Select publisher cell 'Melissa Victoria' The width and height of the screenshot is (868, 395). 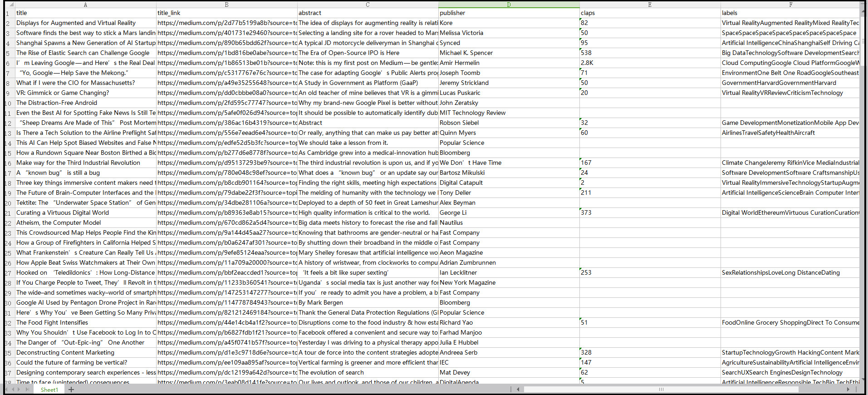pos(509,33)
